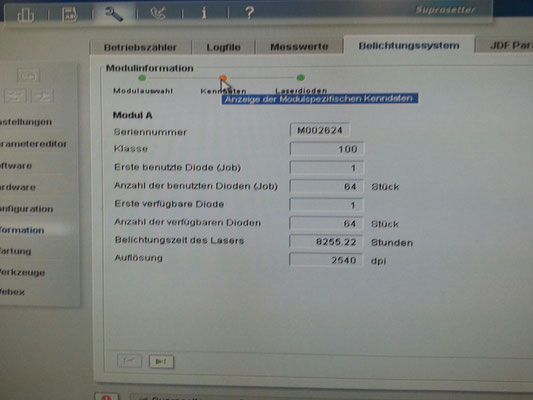Image resolution: width=533 pixels, height=400 pixels.
Task: Switch to the Logfile tab
Action: coord(223,47)
